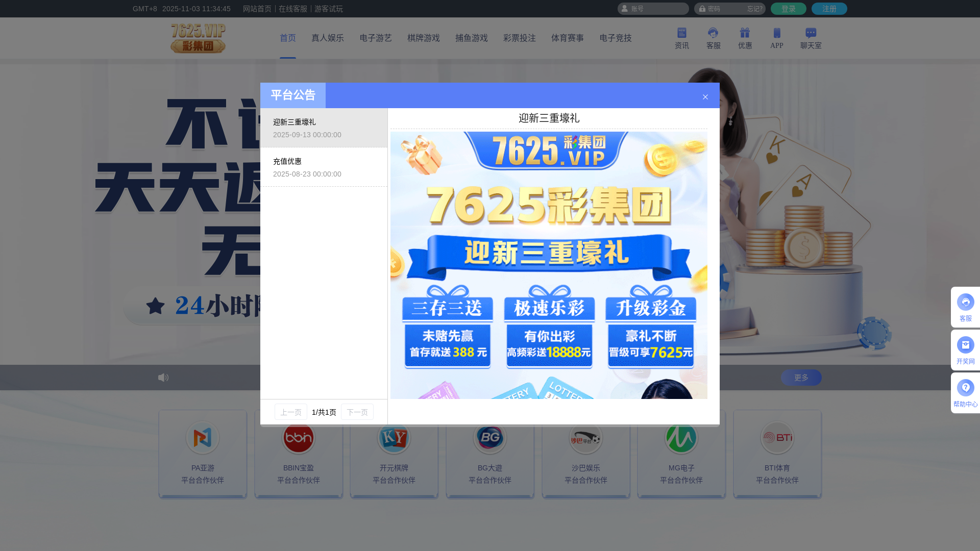This screenshot has width=980, height=551.
Task: Click the 极速乐彩 promo box
Action: (549, 327)
